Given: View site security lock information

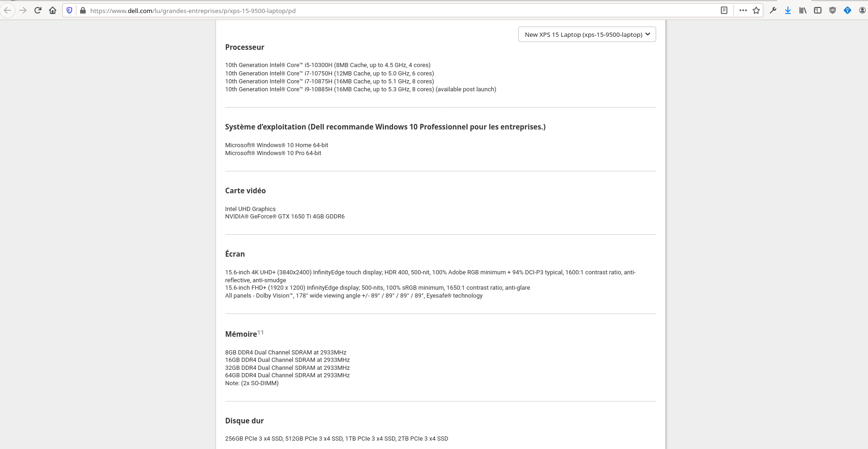Looking at the screenshot, I should tap(82, 10).
